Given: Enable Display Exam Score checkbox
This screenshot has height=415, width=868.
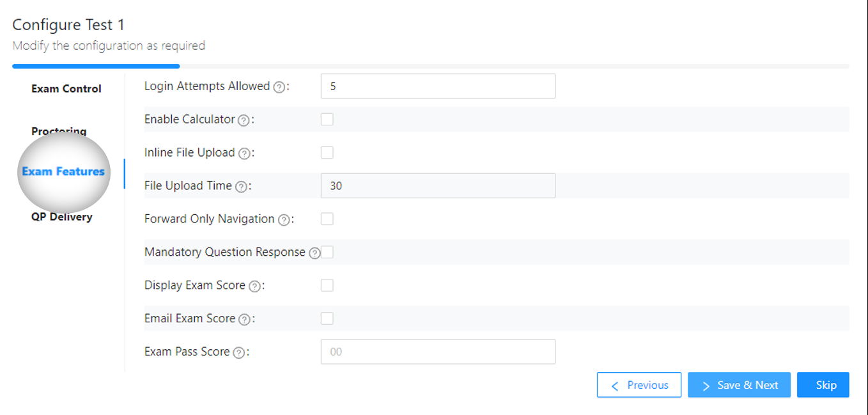Looking at the screenshot, I should click(327, 286).
